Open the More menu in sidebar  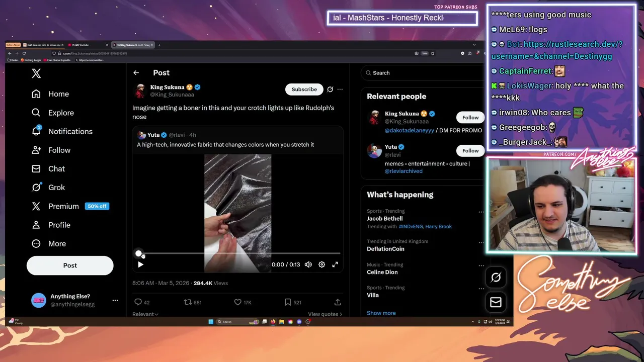click(x=49, y=243)
